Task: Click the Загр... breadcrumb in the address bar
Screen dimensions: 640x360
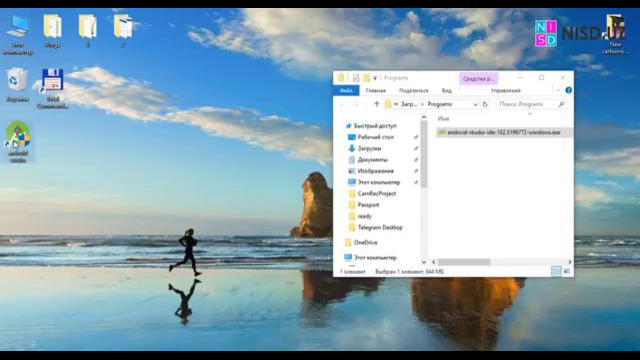Action: pos(409,104)
